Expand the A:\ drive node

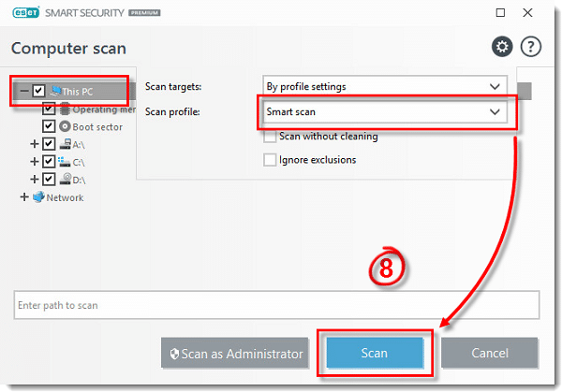(x=34, y=144)
